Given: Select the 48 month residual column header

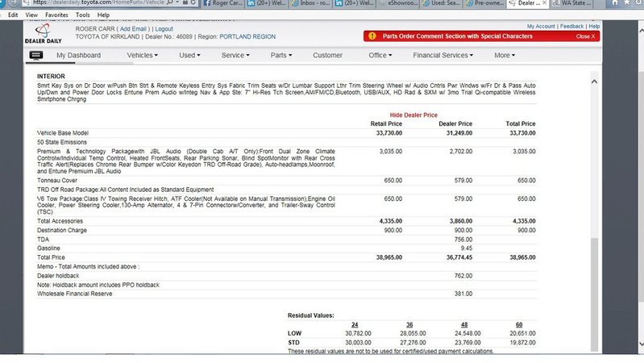Looking at the screenshot, I should tap(464, 325).
